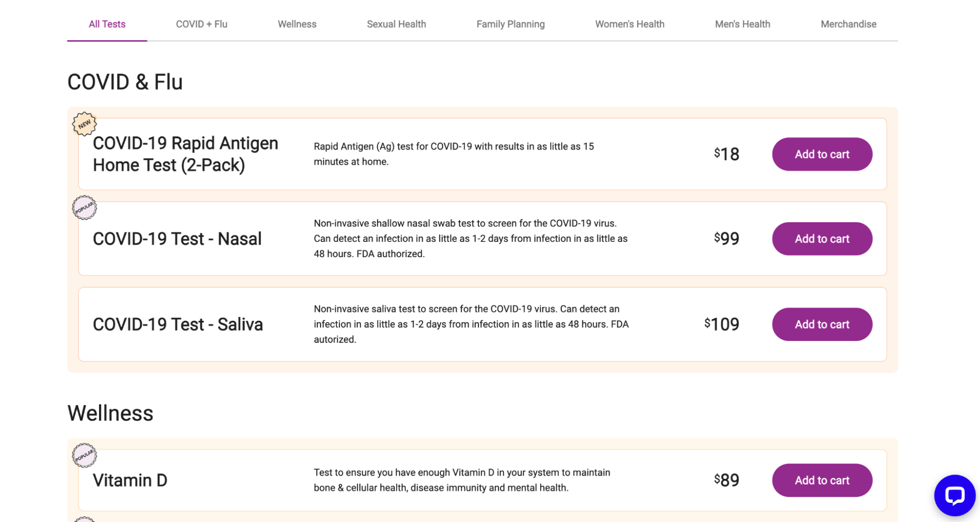Add the COVID-19 Rapid Antigen 2-Pack to cart

point(822,154)
